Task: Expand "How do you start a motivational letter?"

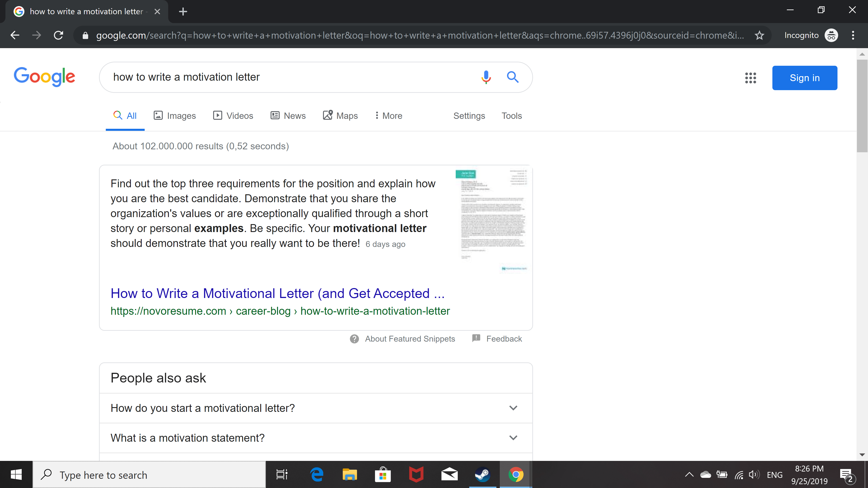Action: tap(316, 408)
